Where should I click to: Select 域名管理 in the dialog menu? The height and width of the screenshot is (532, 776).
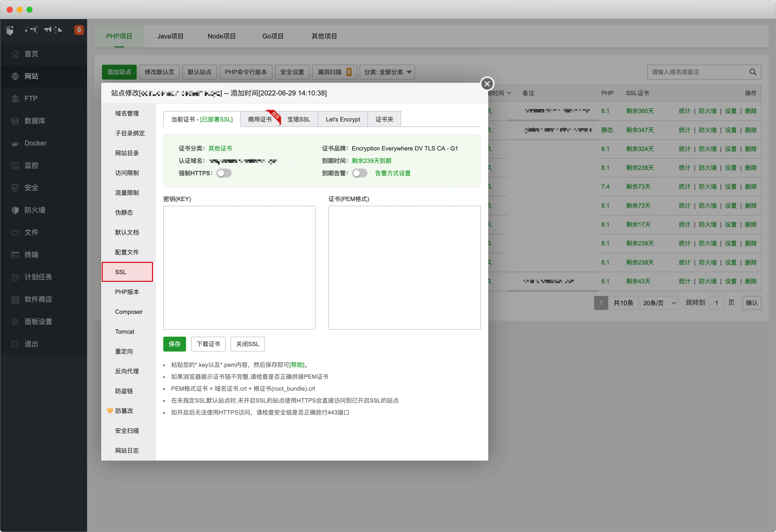pos(127,114)
